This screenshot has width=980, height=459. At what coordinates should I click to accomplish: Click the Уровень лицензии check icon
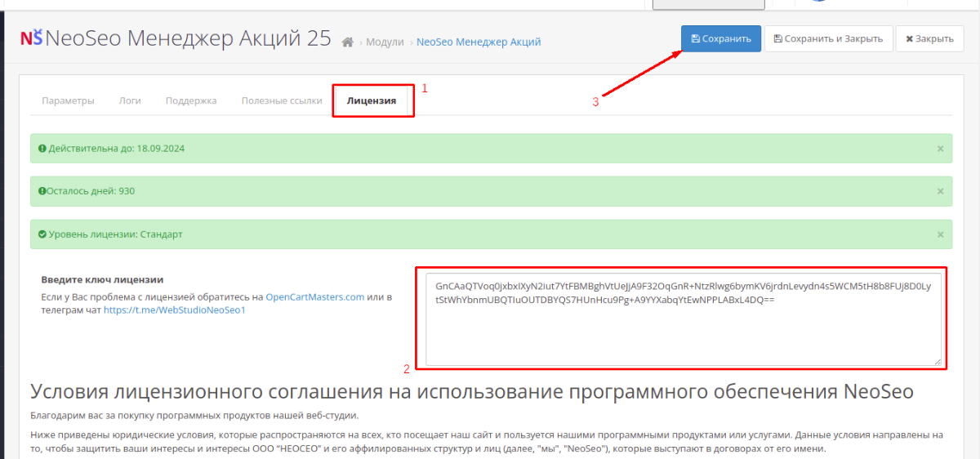coord(42,234)
